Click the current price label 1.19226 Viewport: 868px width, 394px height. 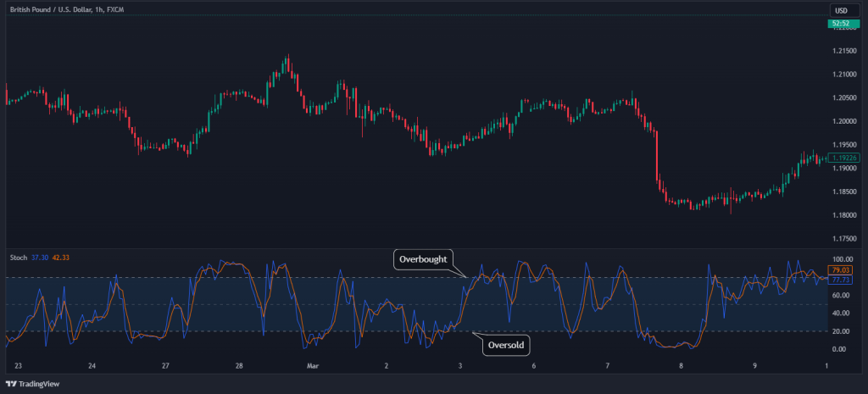[x=845, y=158]
